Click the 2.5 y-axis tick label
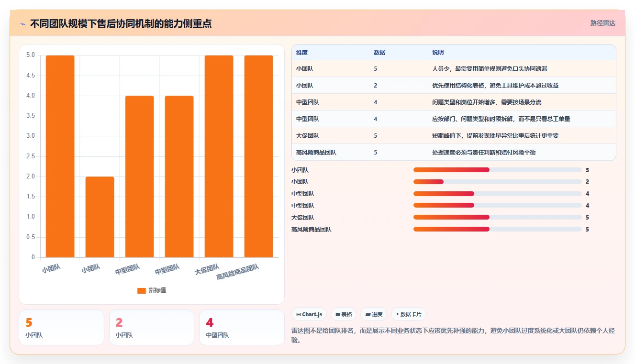 [x=31, y=156]
